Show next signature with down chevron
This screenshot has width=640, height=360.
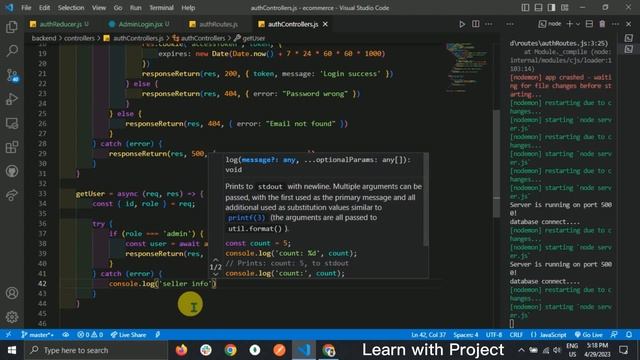pos(216,274)
